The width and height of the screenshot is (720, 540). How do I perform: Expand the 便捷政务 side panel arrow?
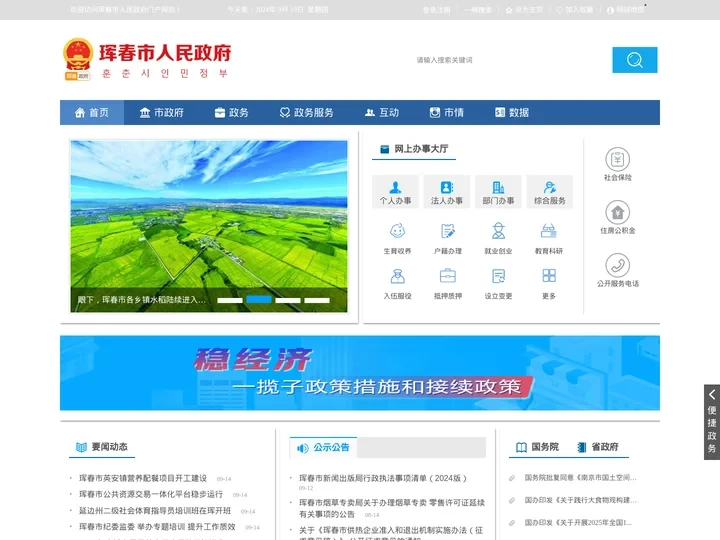click(x=712, y=395)
